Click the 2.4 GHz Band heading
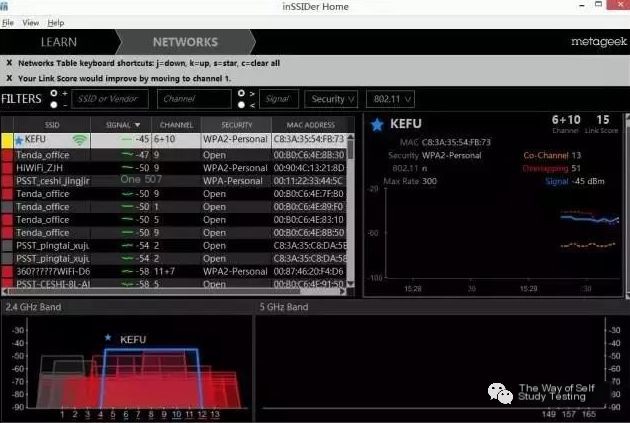 tap(33, 307)
